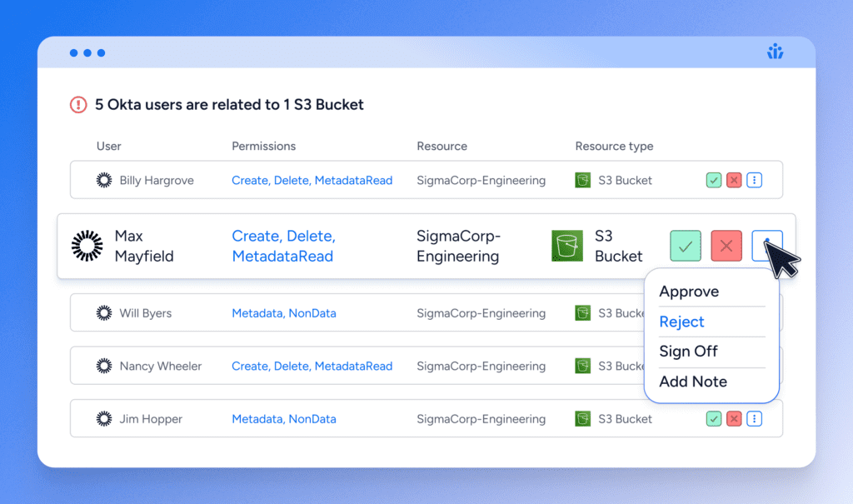This screenshot has width=853, height=504.
Task: Open Max Mayfield's Okta avatar icon
Action: pyautogui.click(x=87, y=245)
